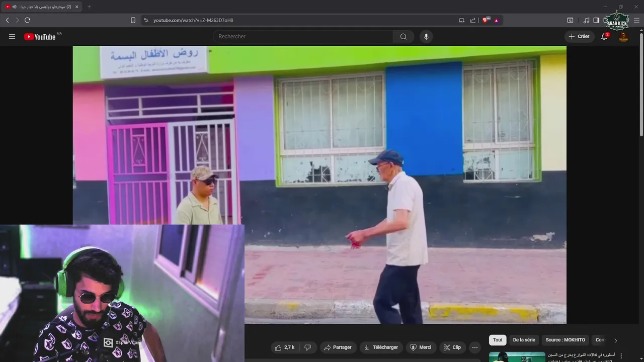Open picture-in-picture cast icon in address bar
Image resolution: width=644 pixels, height=362 pixels.
461,20
